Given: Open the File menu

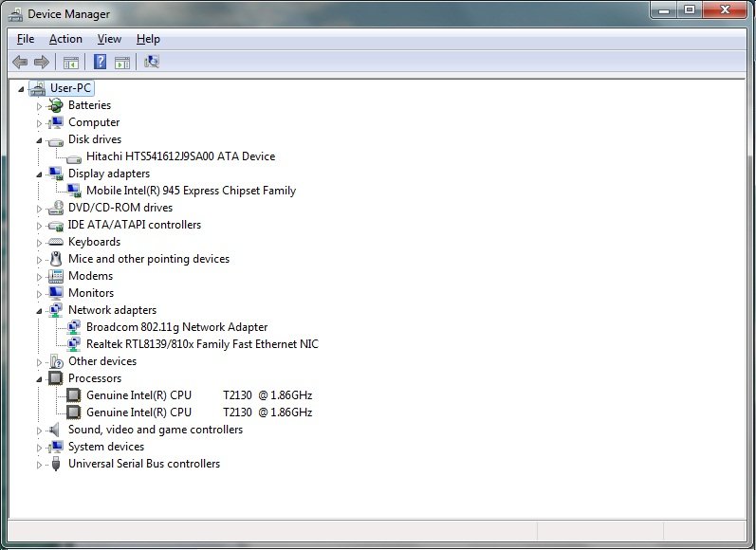Looking at the screenshot, I should click(26, 39).
